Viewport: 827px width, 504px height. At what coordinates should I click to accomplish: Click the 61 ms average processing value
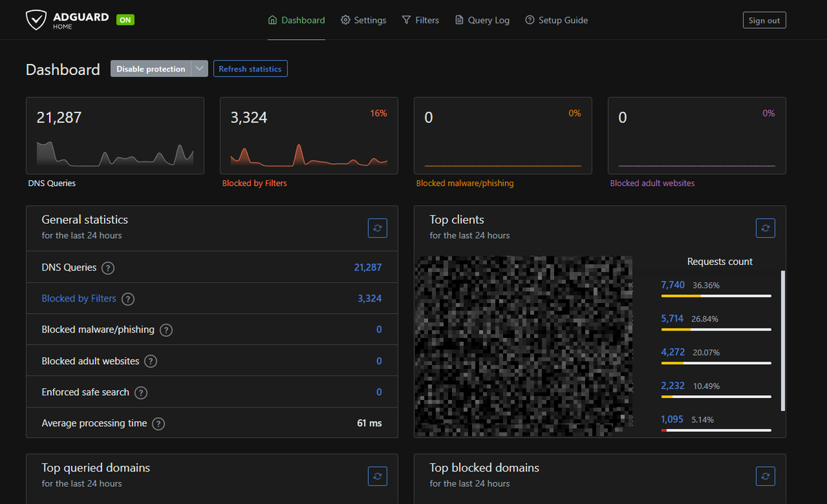coord(369,423)
